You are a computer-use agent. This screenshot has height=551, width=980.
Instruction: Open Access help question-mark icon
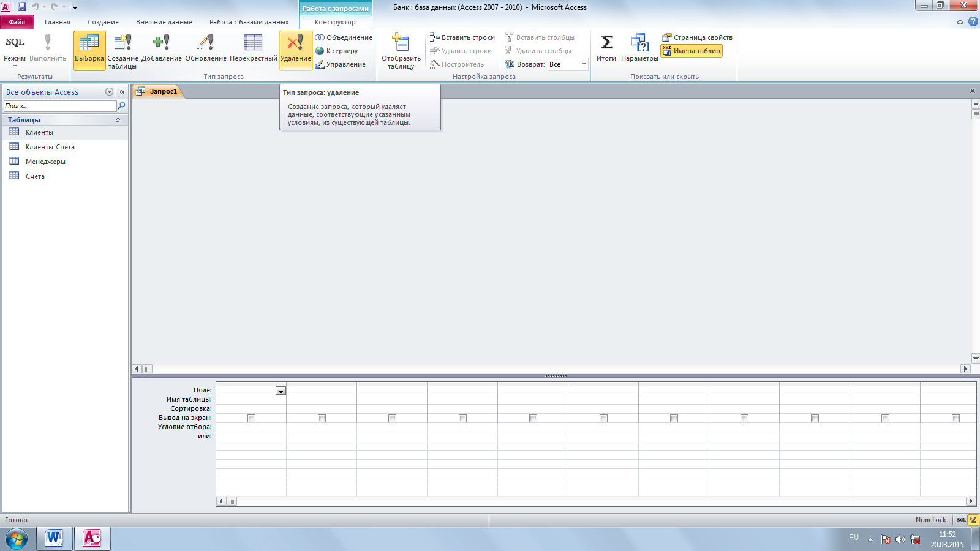point(973,21)
